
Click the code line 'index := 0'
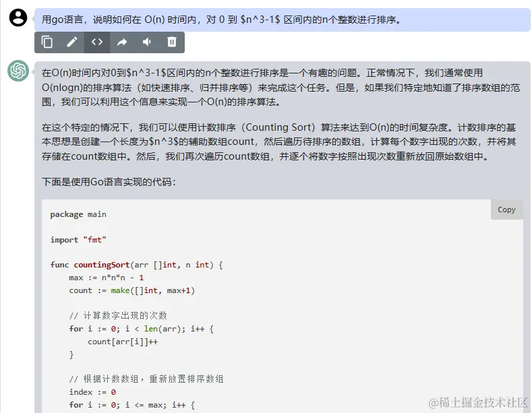[92, 392]
